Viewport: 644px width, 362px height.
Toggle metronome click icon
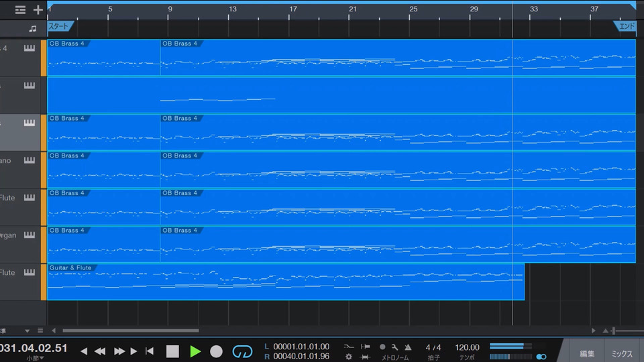pyautogui.click(x=382, y=347)
